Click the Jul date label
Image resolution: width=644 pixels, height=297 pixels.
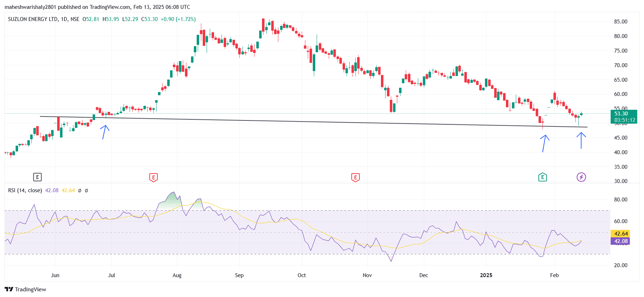coord(111,275)
